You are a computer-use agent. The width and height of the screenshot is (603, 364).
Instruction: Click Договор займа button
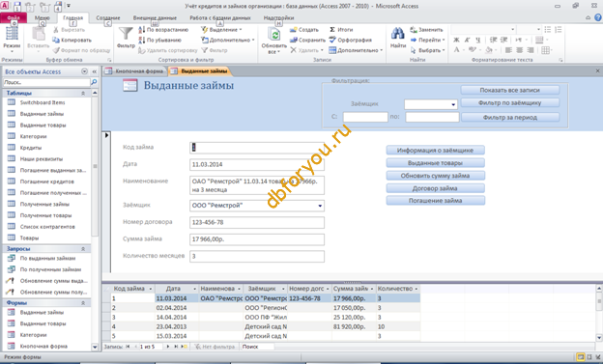click(x=435, y=188)
